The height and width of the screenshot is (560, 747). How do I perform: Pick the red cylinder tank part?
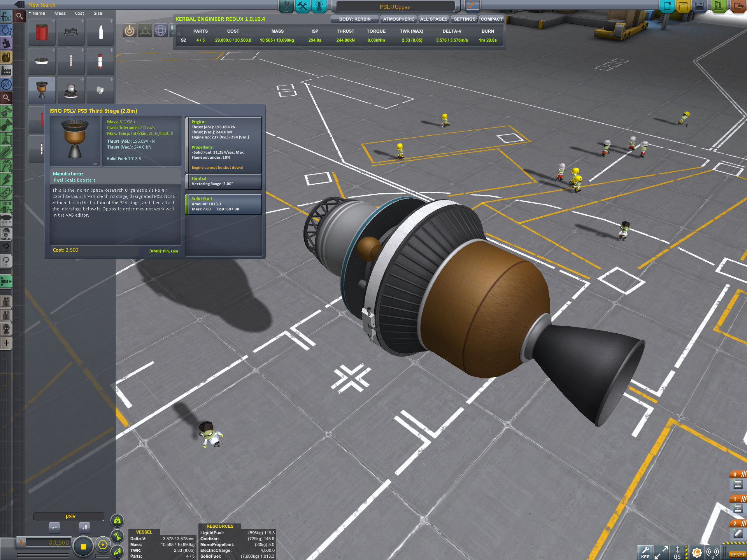42,32
